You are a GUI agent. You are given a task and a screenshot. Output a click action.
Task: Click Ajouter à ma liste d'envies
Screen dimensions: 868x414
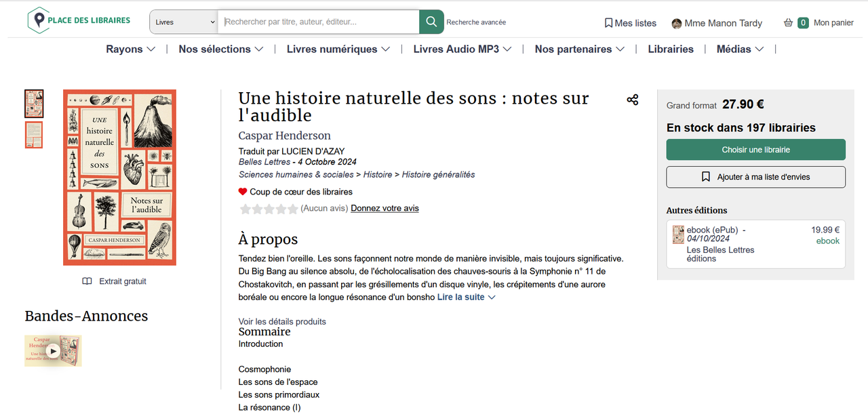coord(756,177)
